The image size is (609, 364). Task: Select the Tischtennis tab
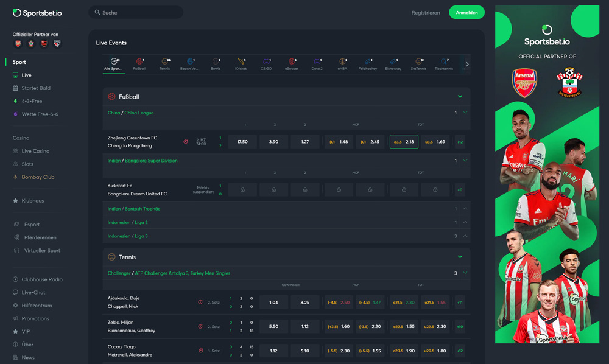tap(444, 64)
